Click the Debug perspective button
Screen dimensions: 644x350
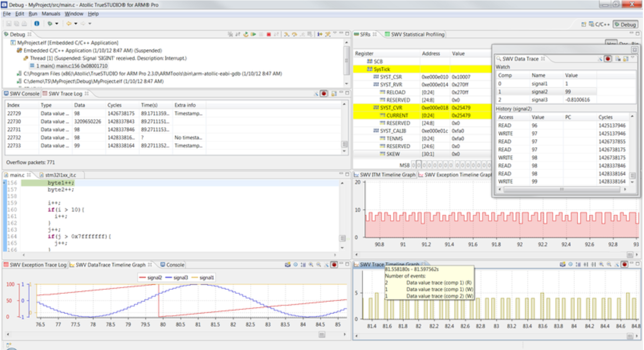pyautogui.click(x=625, y=25)
